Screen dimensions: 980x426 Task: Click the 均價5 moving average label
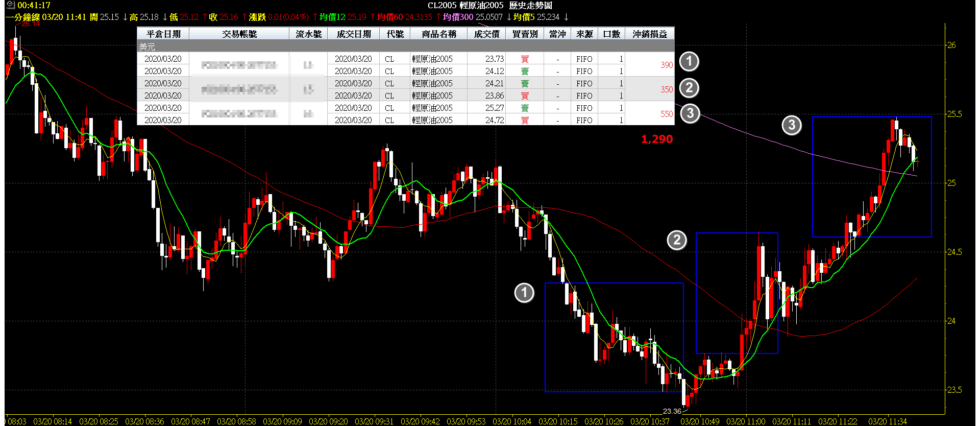coord(524,17)
